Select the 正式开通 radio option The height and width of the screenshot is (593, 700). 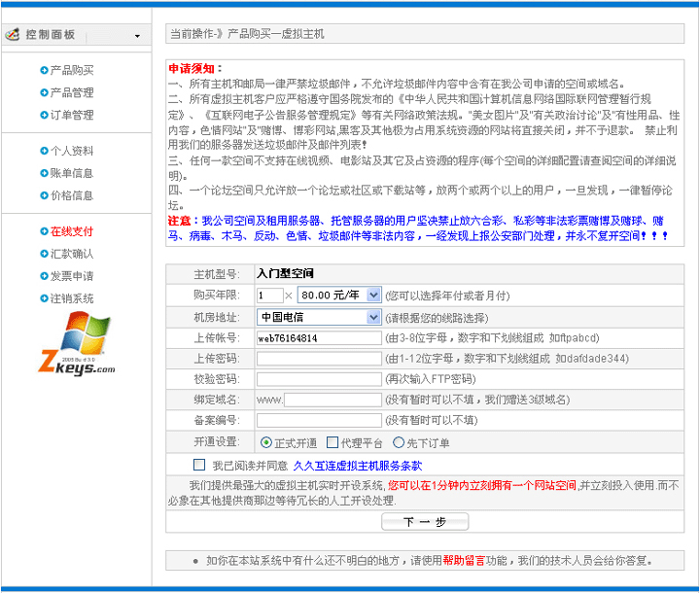click(x=266, y=442)
